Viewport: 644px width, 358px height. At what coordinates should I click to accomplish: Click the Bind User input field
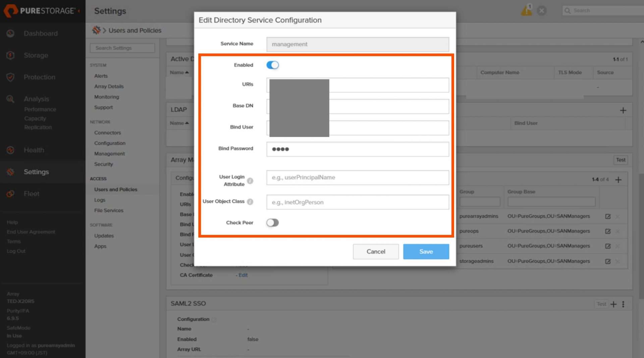click(x=358, y=128)
